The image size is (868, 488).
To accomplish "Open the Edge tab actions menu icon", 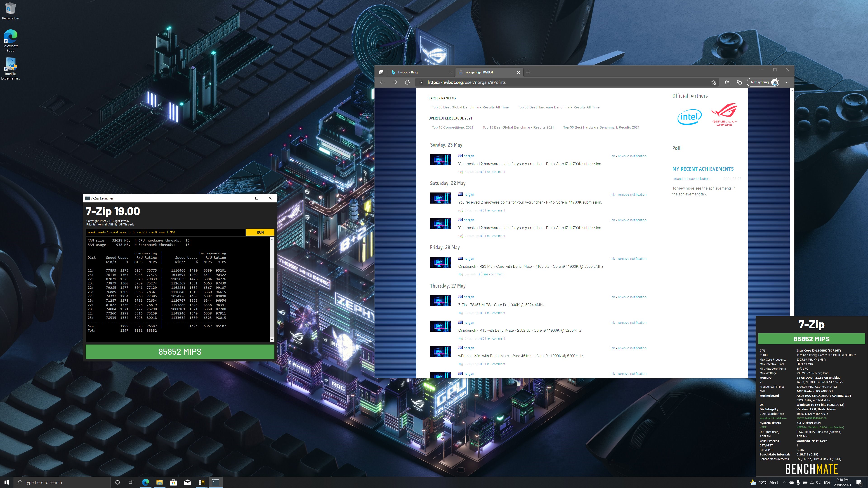I will click(x=381, y=72).
